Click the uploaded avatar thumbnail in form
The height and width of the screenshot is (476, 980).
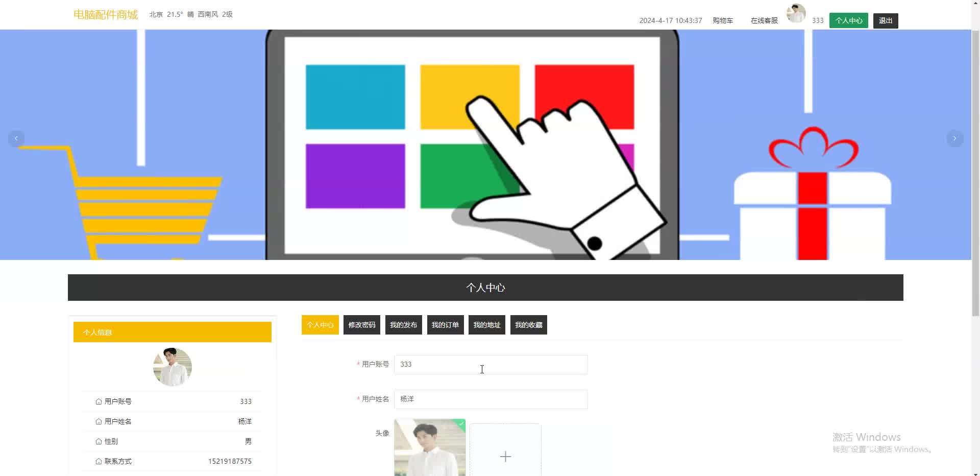(430, 447)
